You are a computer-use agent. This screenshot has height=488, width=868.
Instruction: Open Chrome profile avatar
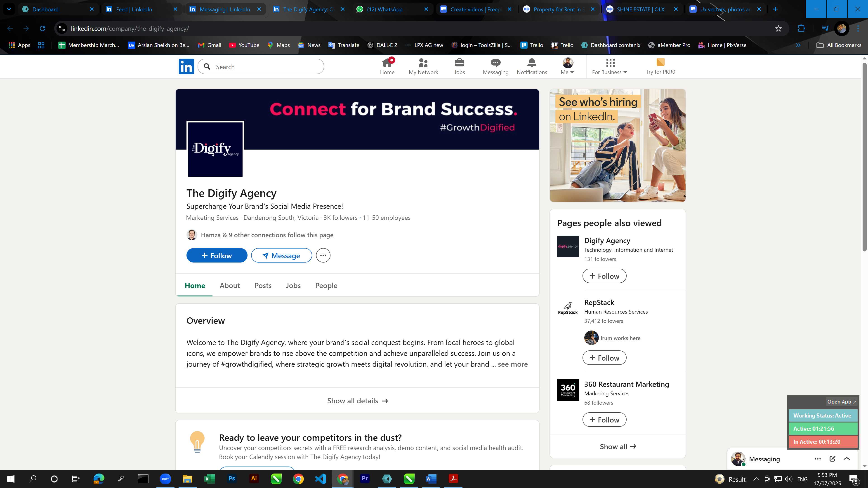(841, 29)
